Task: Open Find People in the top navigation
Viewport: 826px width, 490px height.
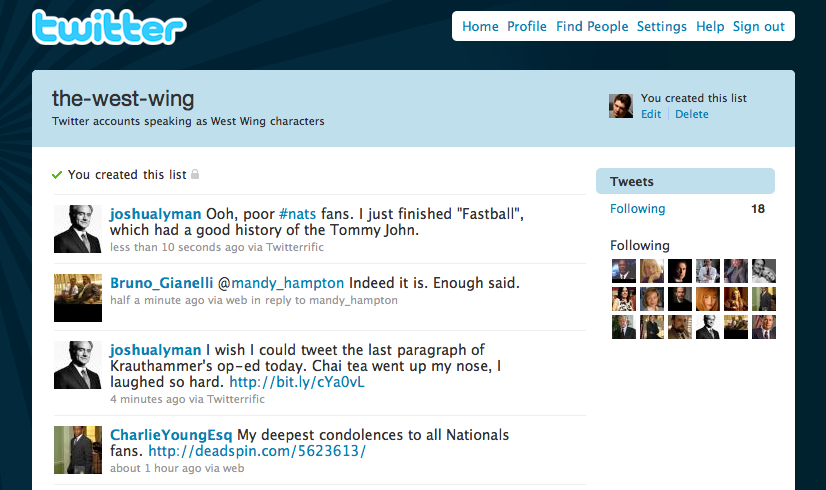Action: pyautogui.click(x=592, y=26)
